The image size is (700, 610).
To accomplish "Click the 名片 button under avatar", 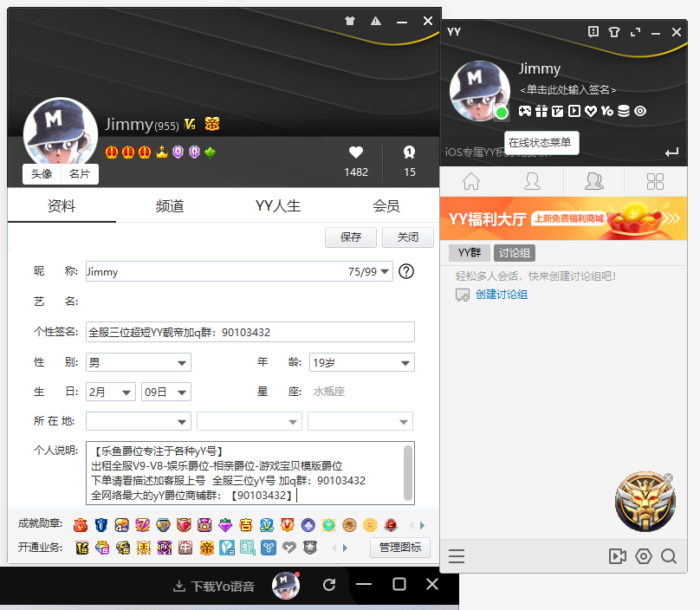I will click(x=80, y=173).
